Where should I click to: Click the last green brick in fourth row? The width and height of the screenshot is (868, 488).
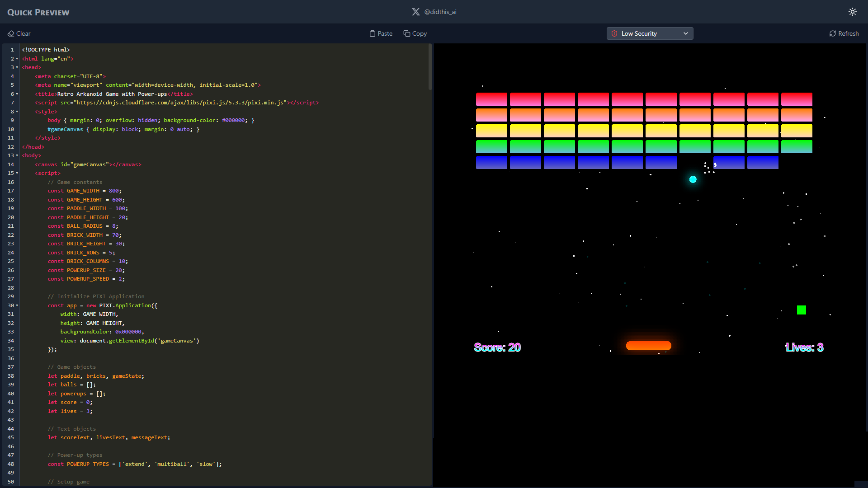coord(797,146)
